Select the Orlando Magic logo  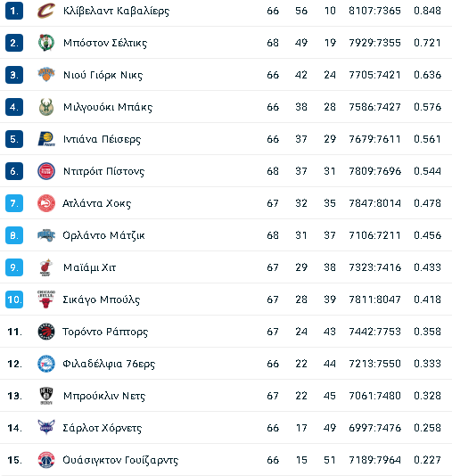46,235
